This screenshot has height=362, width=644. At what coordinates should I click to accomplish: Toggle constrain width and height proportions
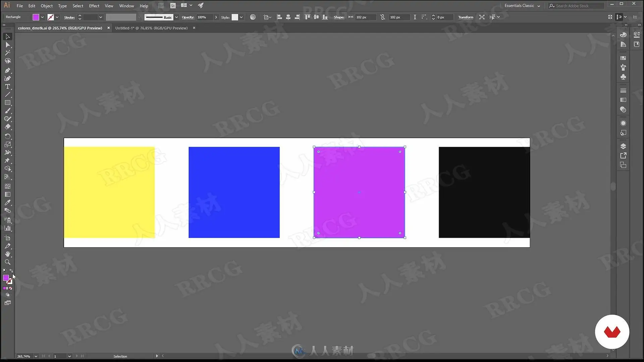383,17
